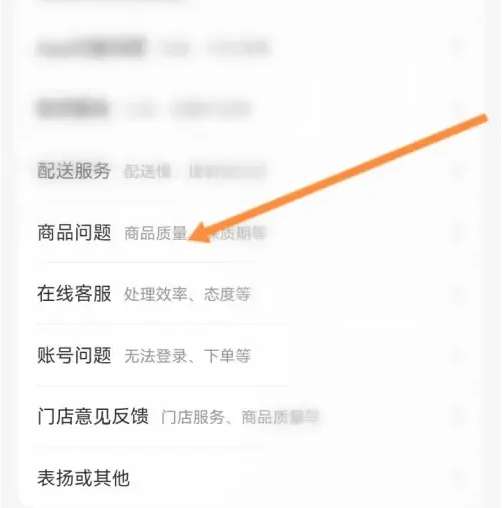Image resolution: width=502 pixels, height=508 pixels.
Task: Open the second blurred list row
Action: point(251,109)
